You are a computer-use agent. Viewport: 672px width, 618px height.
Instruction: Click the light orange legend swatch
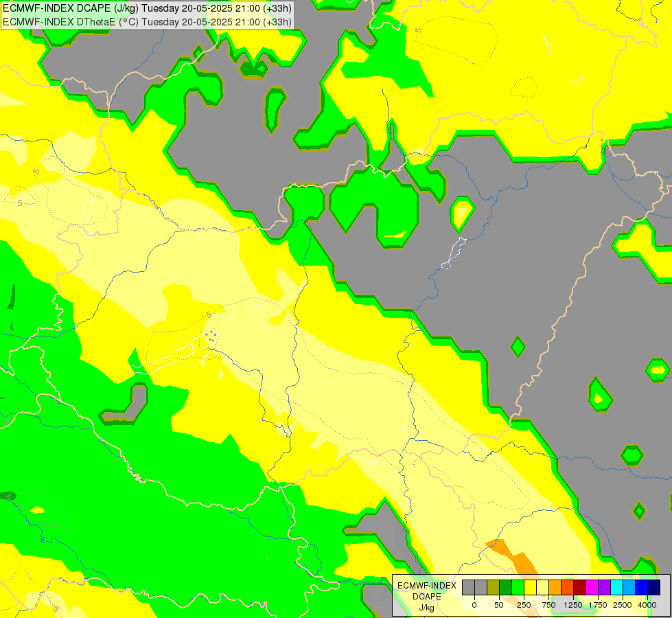(555, 587)
